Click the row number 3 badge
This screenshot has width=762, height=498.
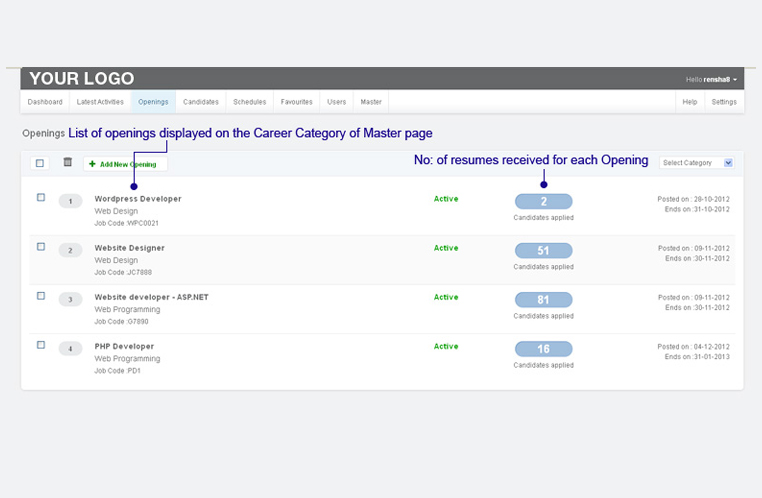70,299
